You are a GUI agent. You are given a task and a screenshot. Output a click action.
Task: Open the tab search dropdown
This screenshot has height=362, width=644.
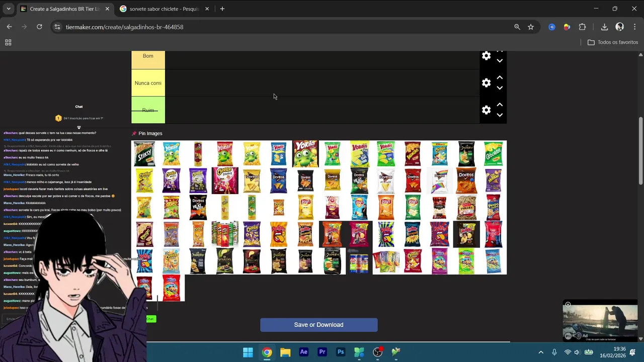pyautogui.click(x=8, y=9)
